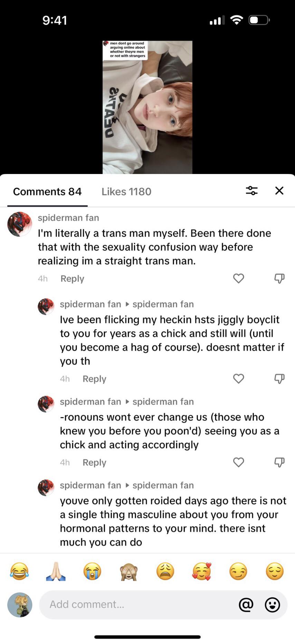Open the video thumbnail above the comments

[147, 107]
